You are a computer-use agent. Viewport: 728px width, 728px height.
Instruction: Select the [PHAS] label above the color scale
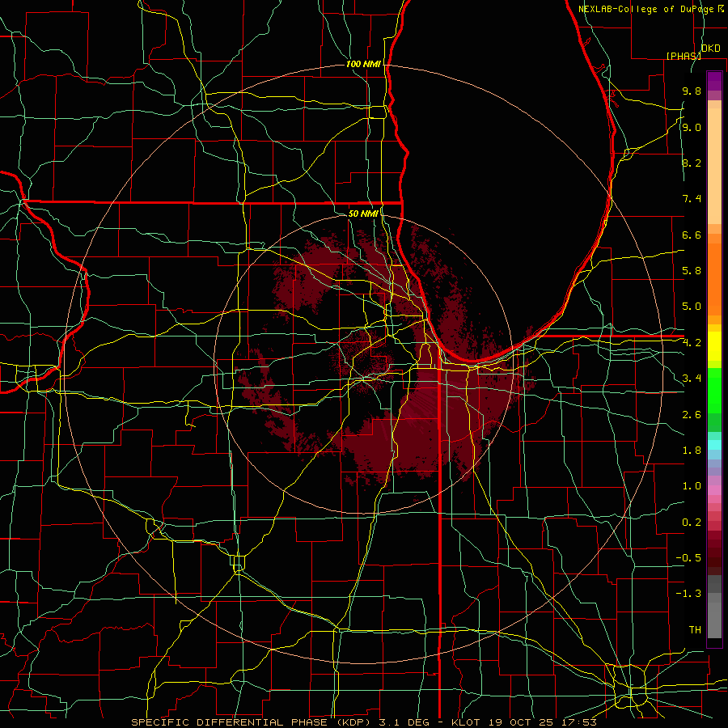[x=684, y=56]
